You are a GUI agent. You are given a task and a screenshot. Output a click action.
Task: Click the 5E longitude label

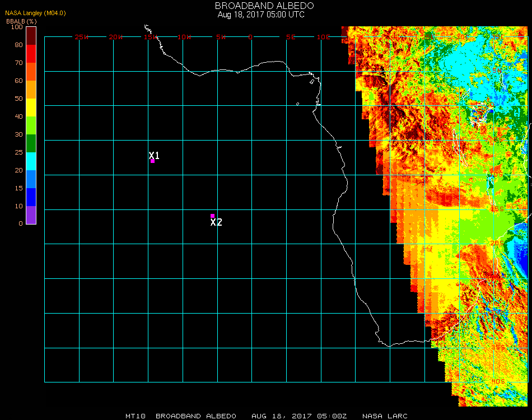[290, 37]
